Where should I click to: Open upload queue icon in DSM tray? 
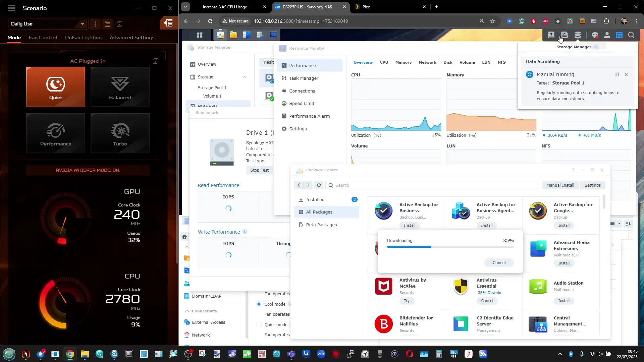[x=551, y=35]
